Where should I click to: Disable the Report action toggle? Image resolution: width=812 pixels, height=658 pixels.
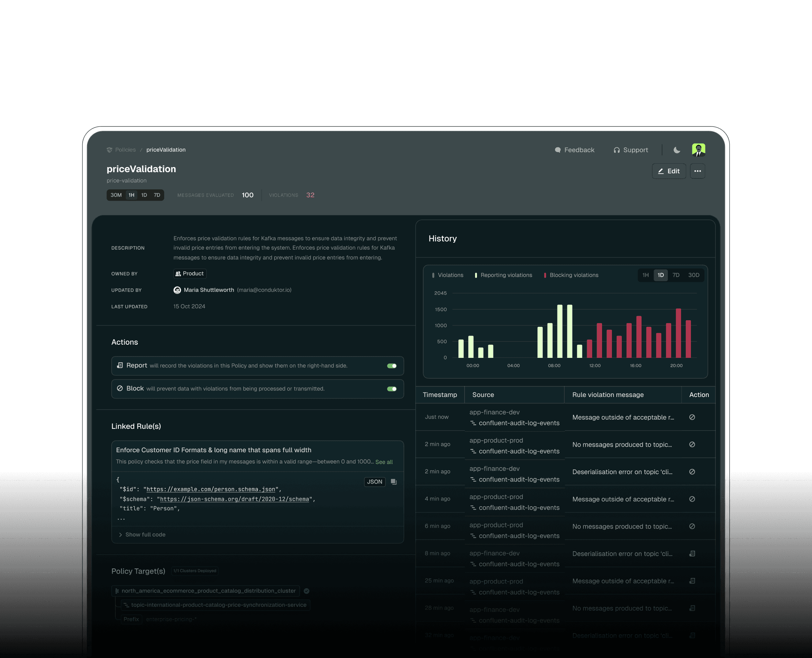pos(392,366)
